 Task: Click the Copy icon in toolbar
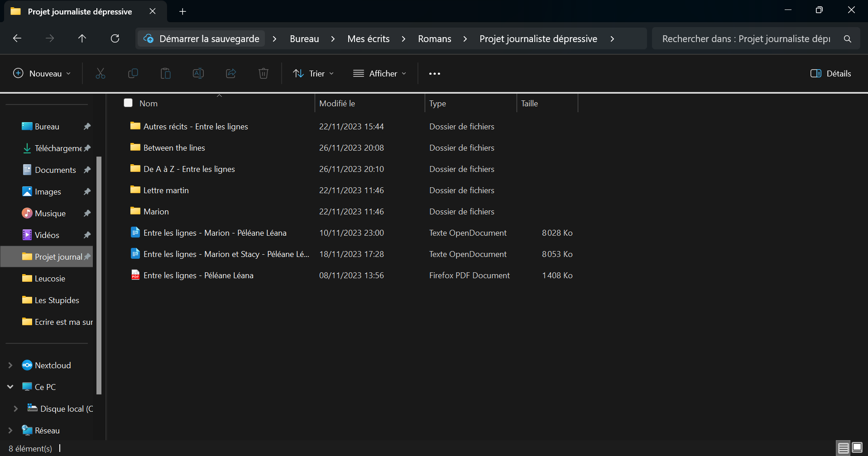[133, 73]
